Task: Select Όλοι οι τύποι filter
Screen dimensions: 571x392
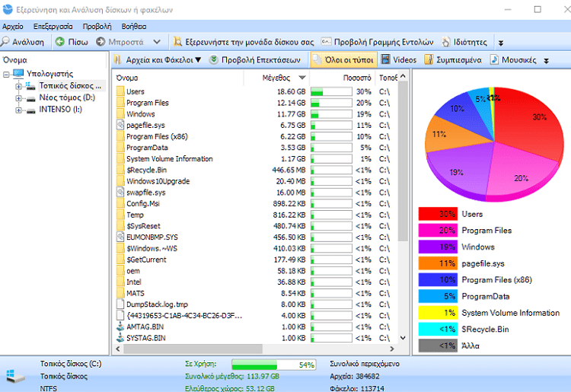Action: coord(343,59)
